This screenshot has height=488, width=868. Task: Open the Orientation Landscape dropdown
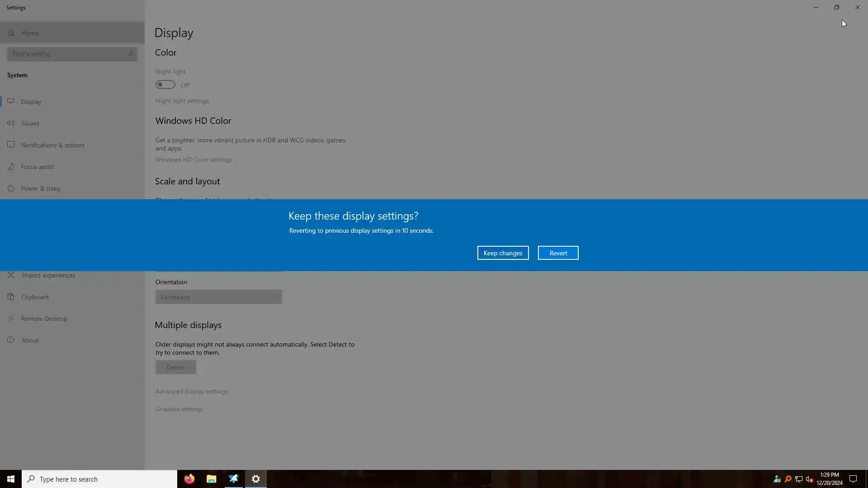point(218,297)
